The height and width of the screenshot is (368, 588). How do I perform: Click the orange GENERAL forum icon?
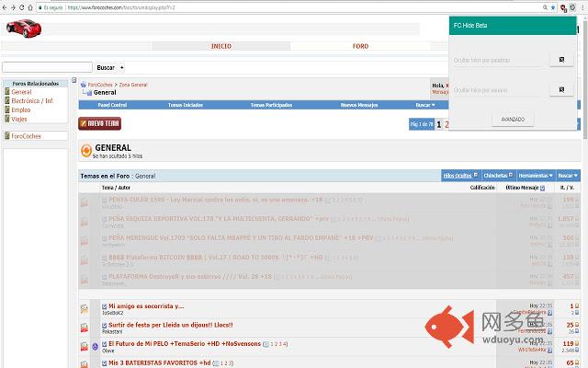(86, 151)
